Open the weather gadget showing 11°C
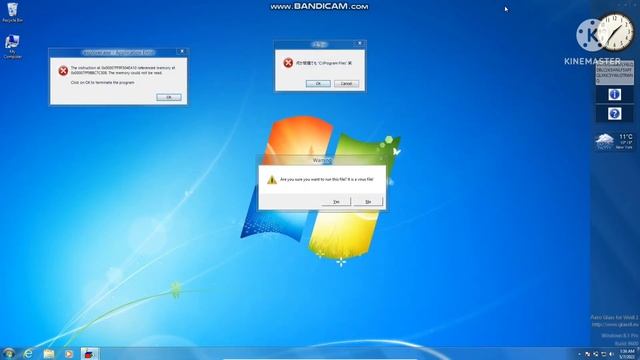 (x=614, y=142)
